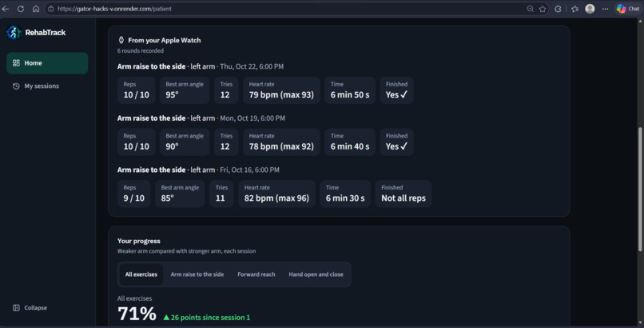This screenshot has height=328, width=644.
Task: Open My sessions in the sidebar
Action: [x=47, y=86]
